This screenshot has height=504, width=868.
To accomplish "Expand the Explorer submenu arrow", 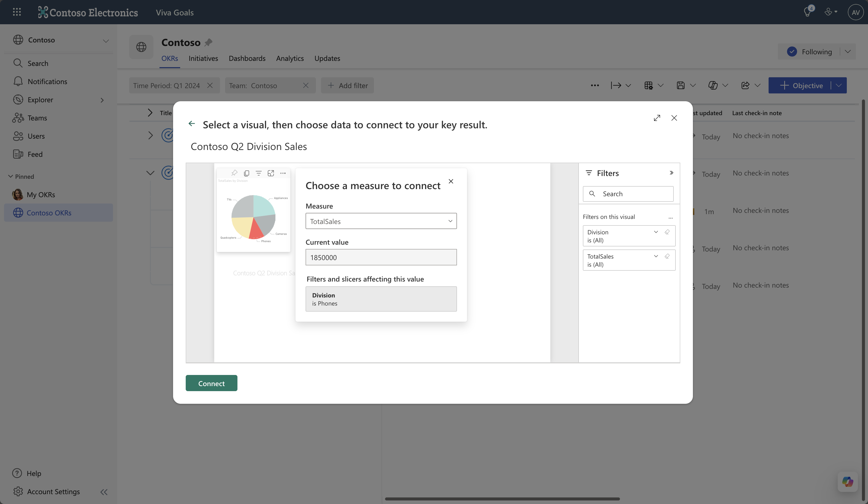I will tap(102, 100).
